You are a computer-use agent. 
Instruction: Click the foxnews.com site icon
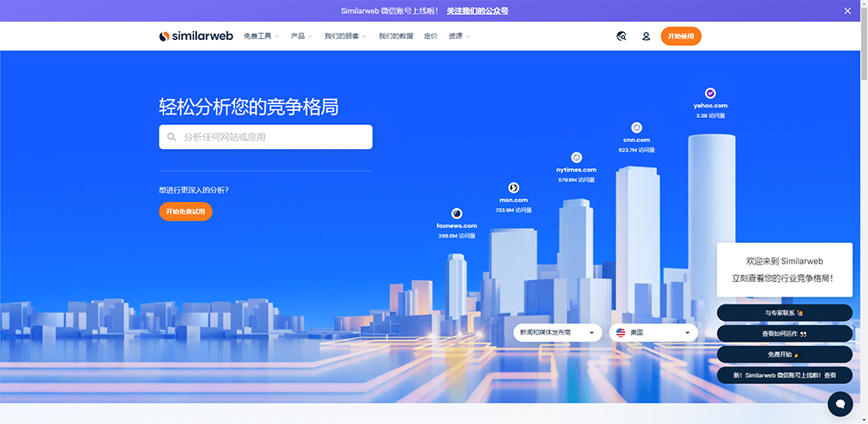pyautogui.click(x=457, y=213)
